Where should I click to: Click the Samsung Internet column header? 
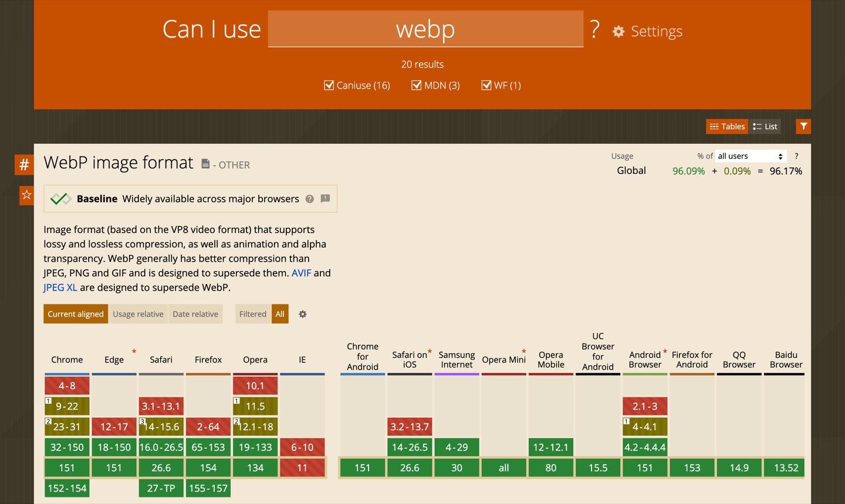pos(457,360)
